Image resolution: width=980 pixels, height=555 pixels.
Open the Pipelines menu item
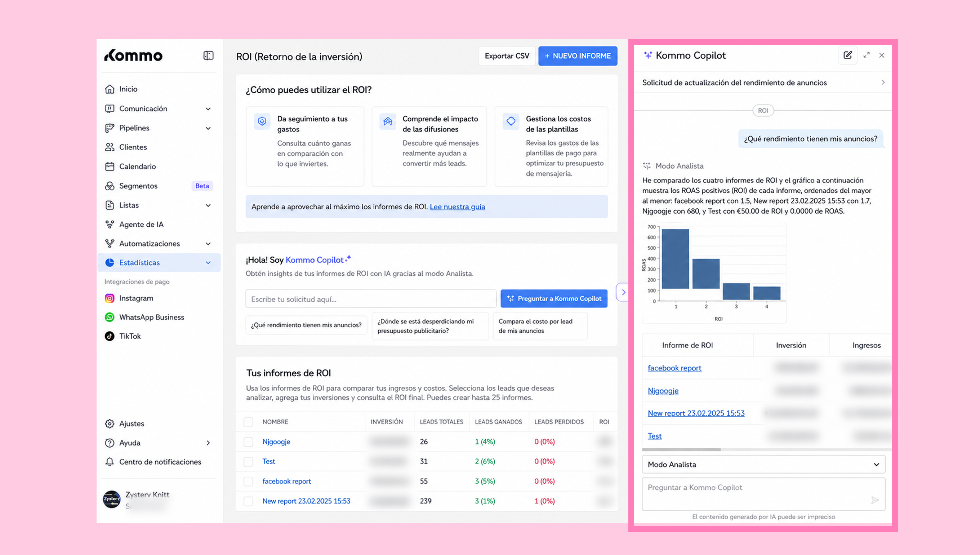point(158,128)
